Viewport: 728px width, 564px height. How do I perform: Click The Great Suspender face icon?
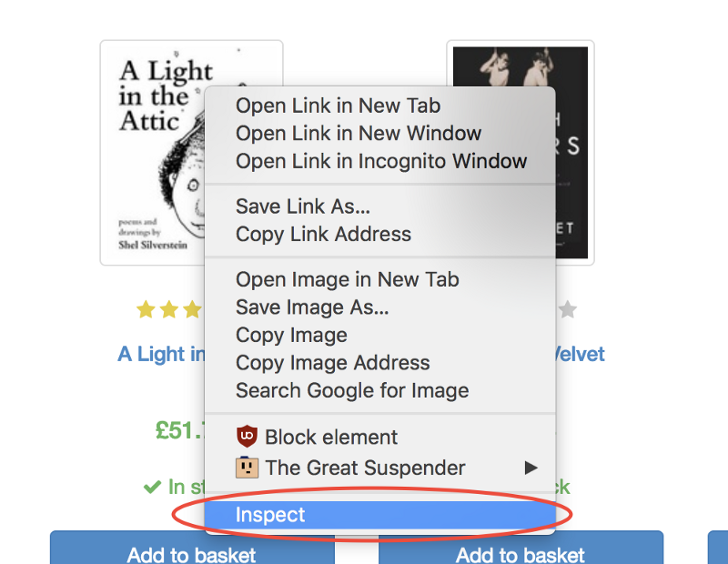[x=247, y=468]
